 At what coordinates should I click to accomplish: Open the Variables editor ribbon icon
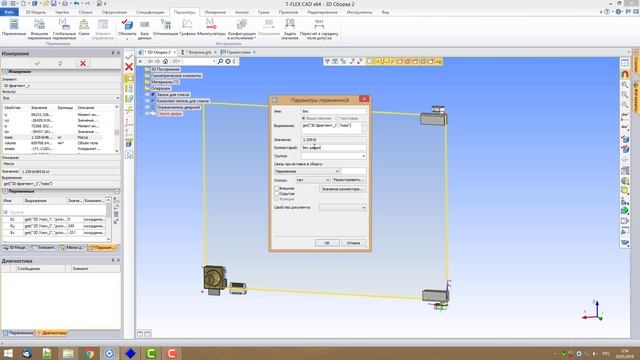tap(14, 28)
